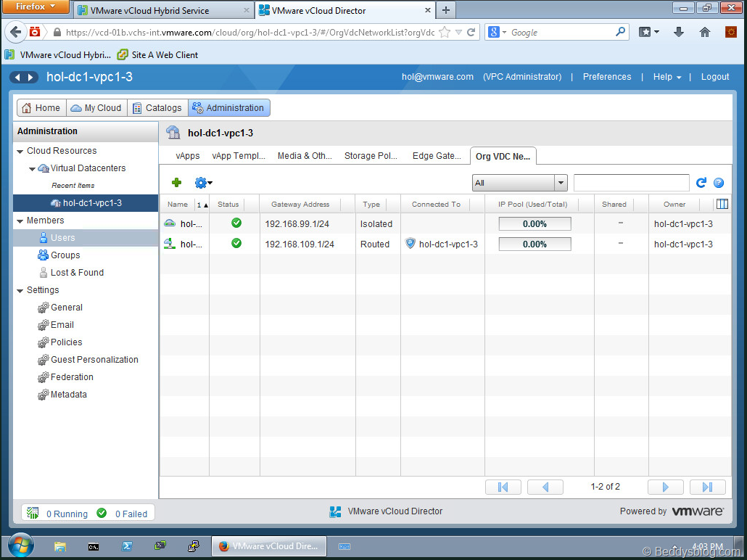Open the 0 Running tasks link
Image resolution: width=747 pixels, height=560 pixels.
point(67,514)
